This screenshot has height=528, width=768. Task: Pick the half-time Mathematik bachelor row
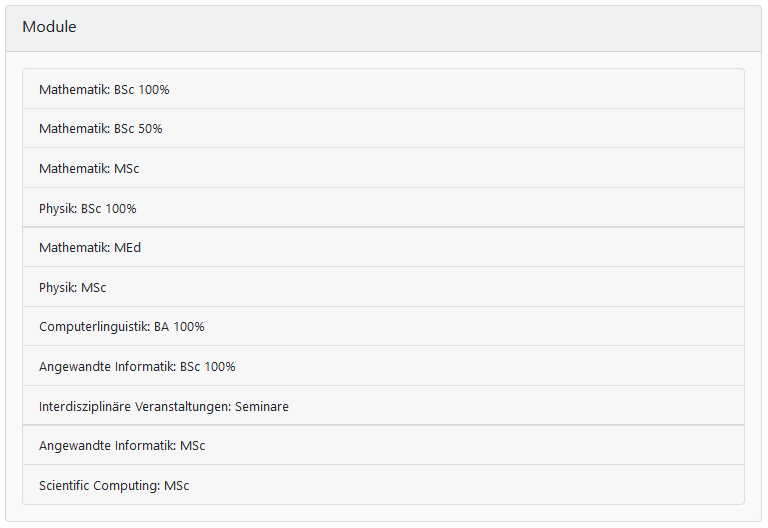pyautogui.click(x=101, y=129)
